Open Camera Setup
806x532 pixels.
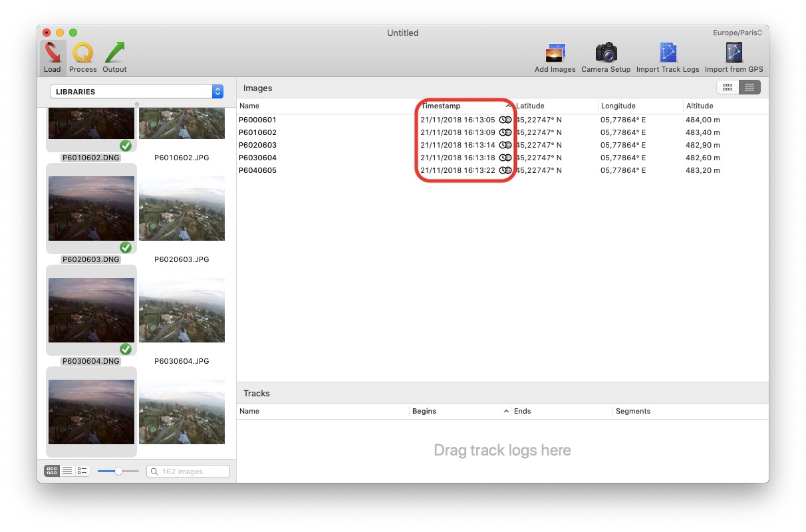click(x=605, y=57)
